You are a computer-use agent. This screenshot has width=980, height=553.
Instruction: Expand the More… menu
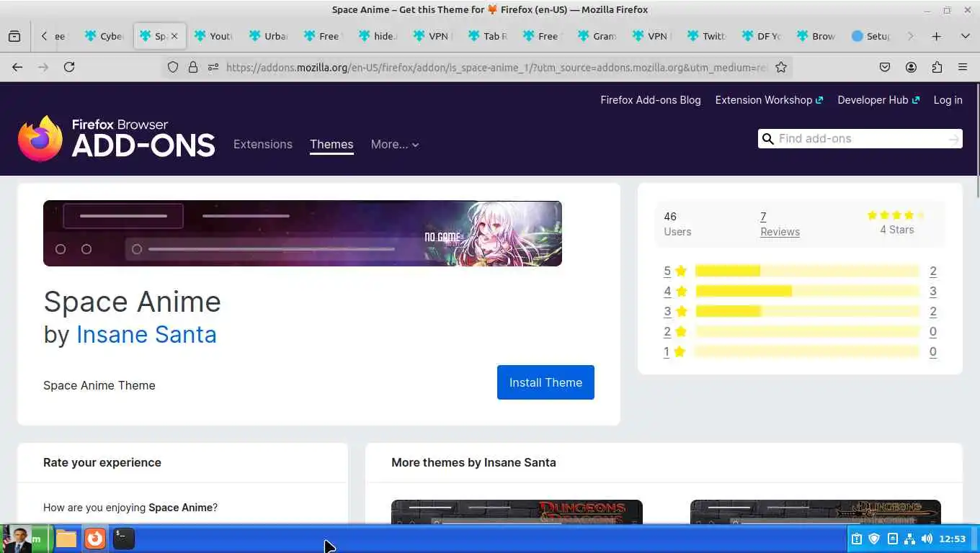(395, 144)
